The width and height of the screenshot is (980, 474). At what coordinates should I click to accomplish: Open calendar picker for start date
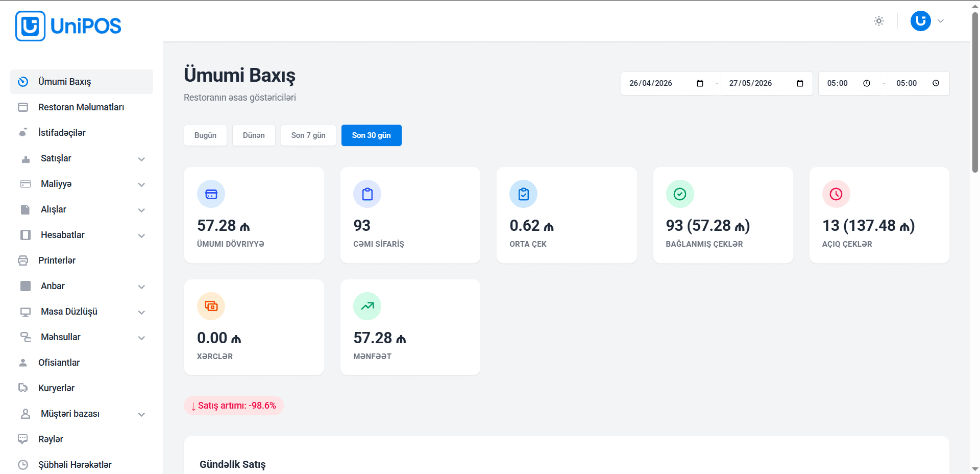coord(700,83)
